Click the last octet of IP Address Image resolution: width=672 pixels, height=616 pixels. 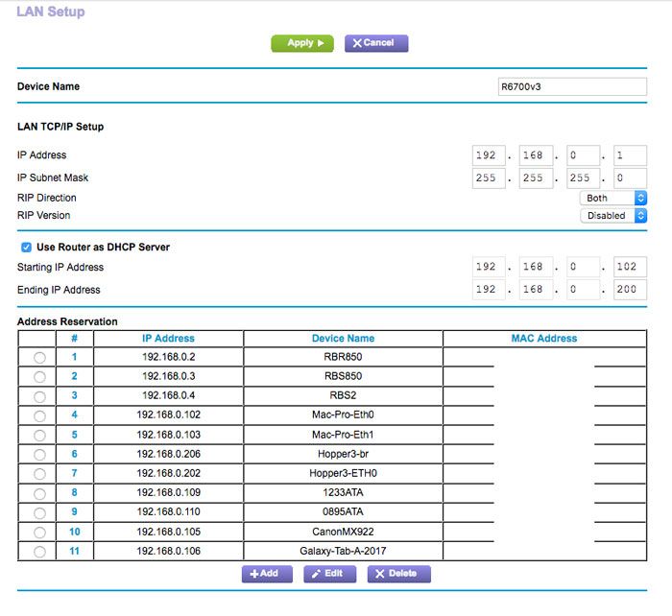pyautogui.click(x=631, y=155)
